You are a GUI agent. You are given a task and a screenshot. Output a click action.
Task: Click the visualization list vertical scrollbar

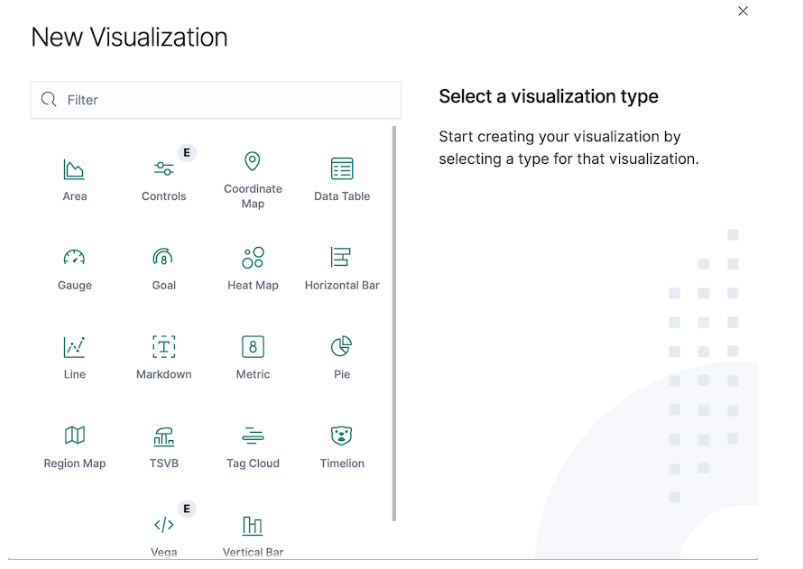[394, 324]
